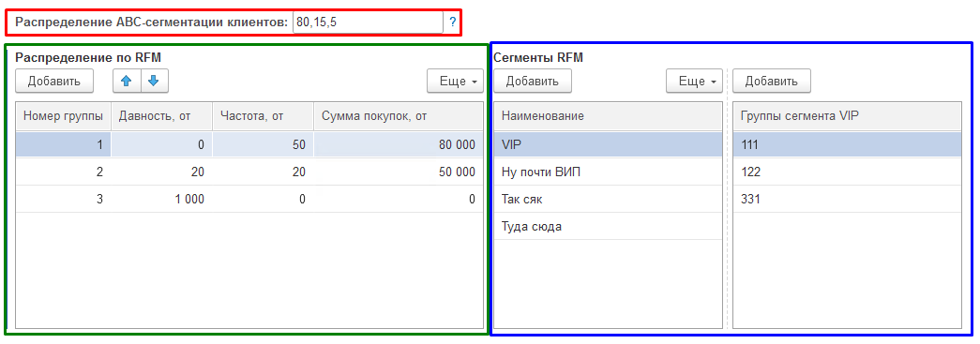Select group 111 in VIP segment groups

(847, 144)
